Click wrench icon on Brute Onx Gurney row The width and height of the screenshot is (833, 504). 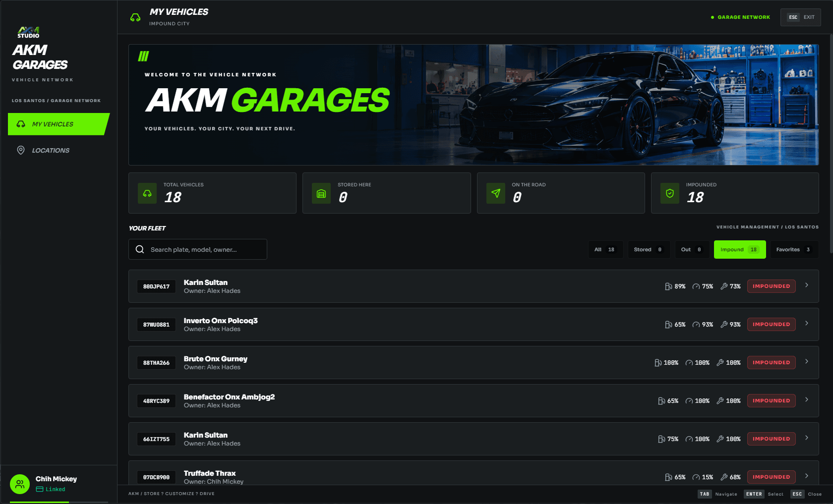pos(720,363)
